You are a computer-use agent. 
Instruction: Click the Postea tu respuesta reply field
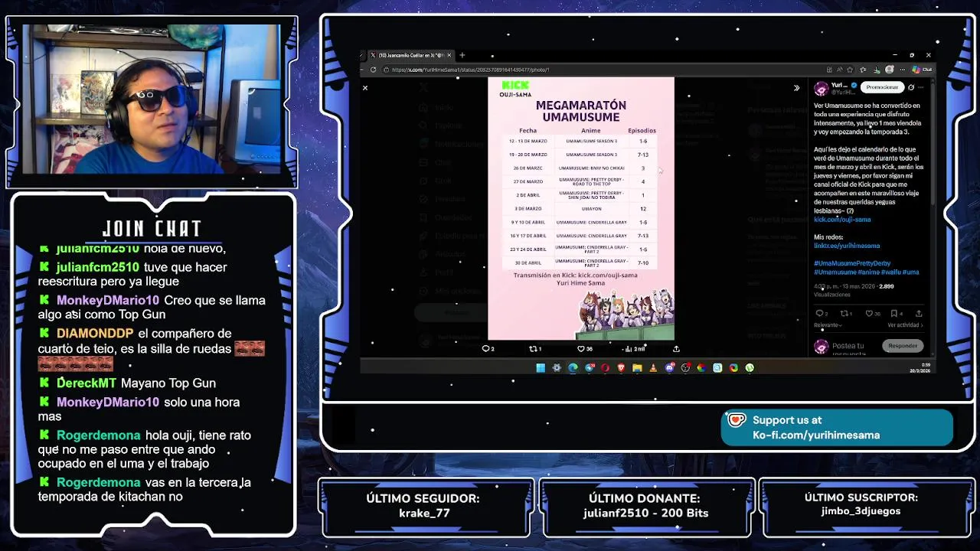pos(848,348)
